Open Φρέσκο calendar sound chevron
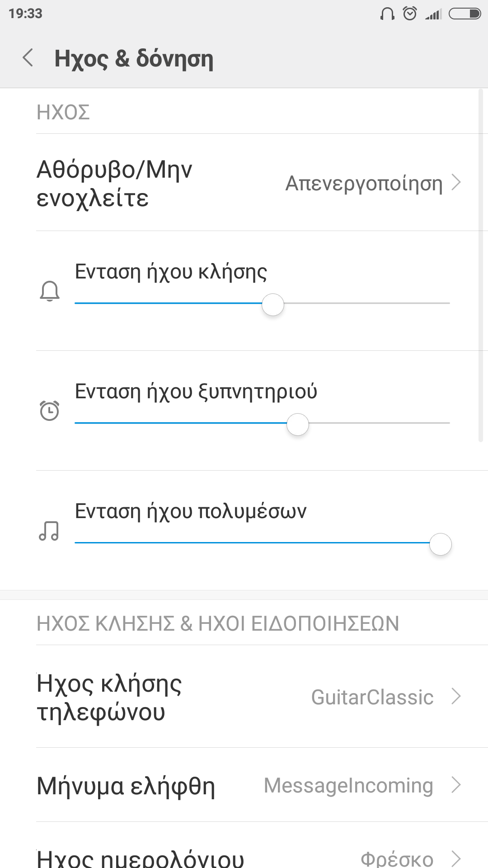Screen dimensions: 488x868 click(x=456, y=858)
